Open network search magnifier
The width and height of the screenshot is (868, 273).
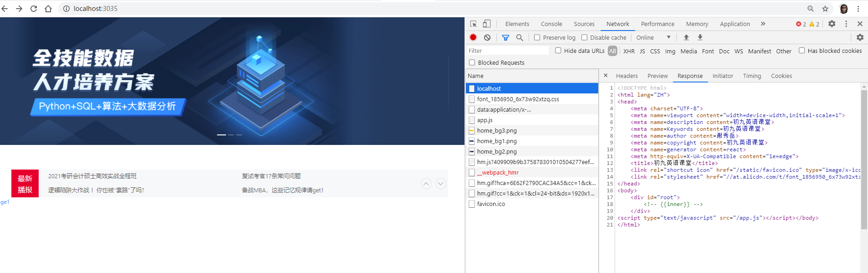520,37
